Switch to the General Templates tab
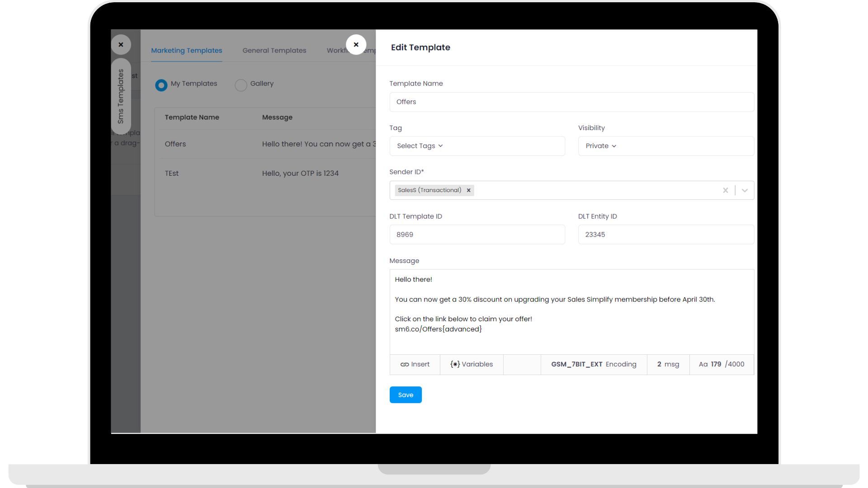The image size is (868, 488). click(x=274, y=50)
